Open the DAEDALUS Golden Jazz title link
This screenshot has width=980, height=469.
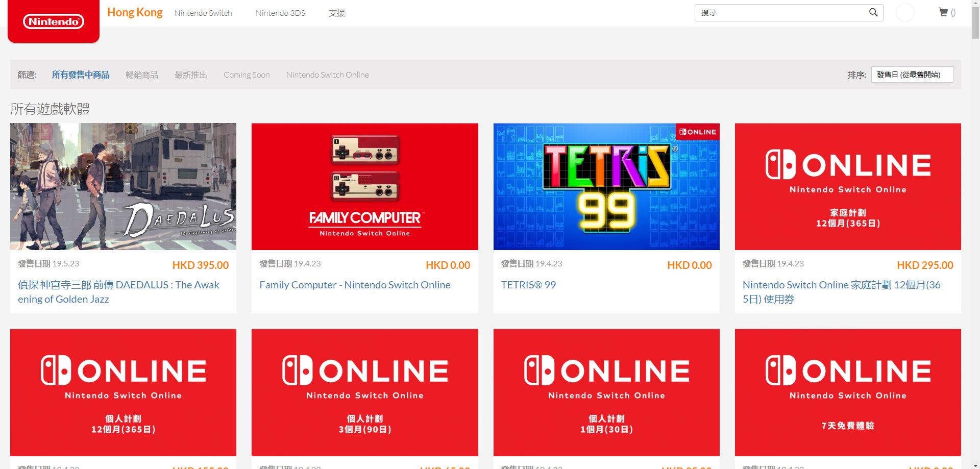(118, 292)
